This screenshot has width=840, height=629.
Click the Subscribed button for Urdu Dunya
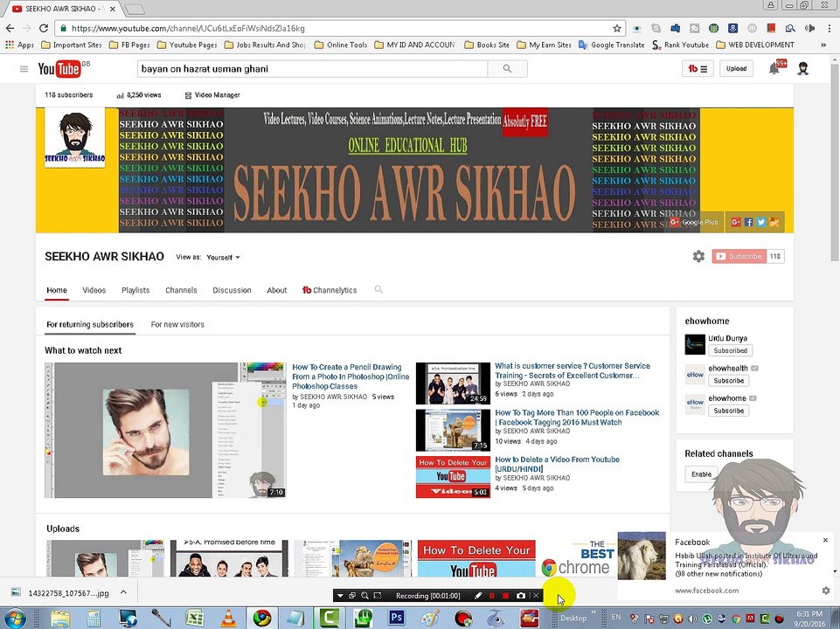(730, 350)
